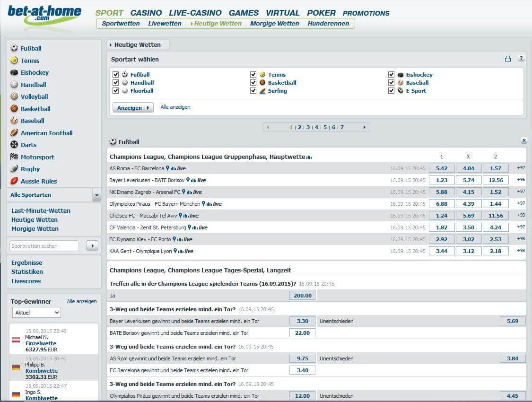Go to page 4 of results
Image resolution: width=532 pixels, height=402 pixels.
(x=316, y=127)
